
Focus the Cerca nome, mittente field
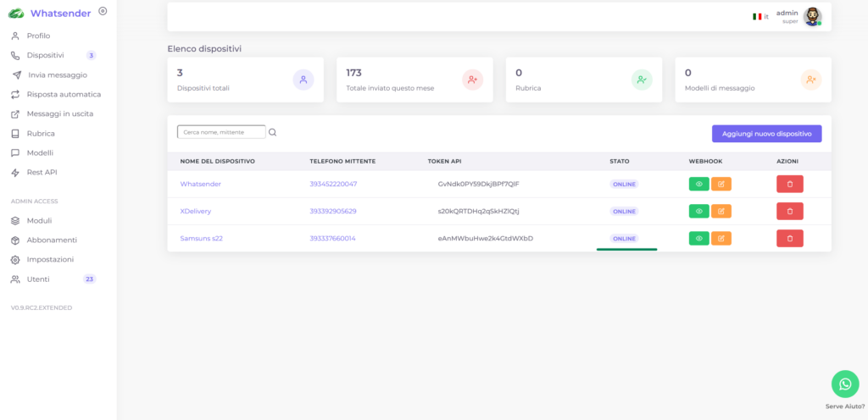[221, 132]
